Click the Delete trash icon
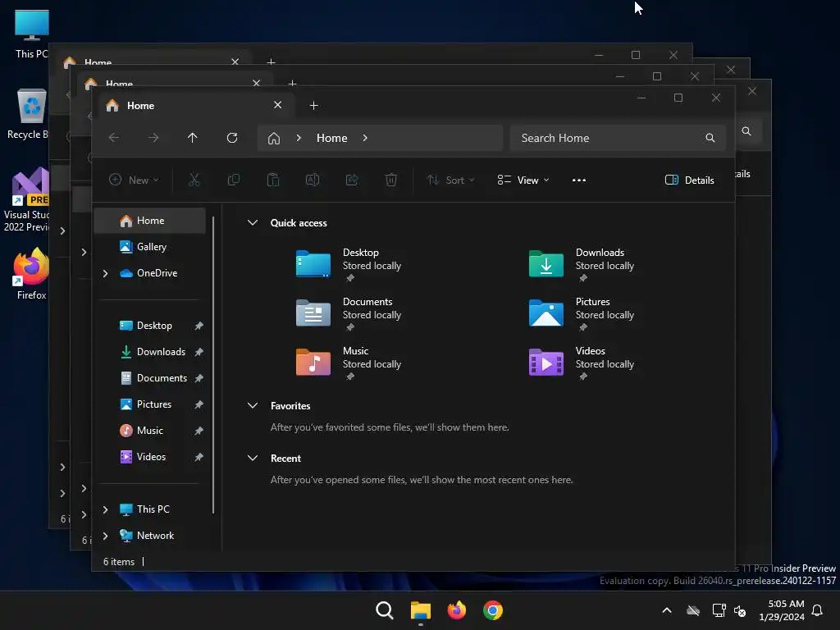The image size is (840, 630). (391, 180)
